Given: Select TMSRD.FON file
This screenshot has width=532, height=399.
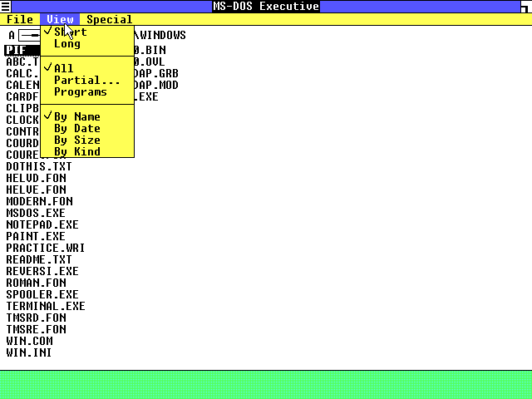Looking at the screenshot, I should tap(36, 318).
